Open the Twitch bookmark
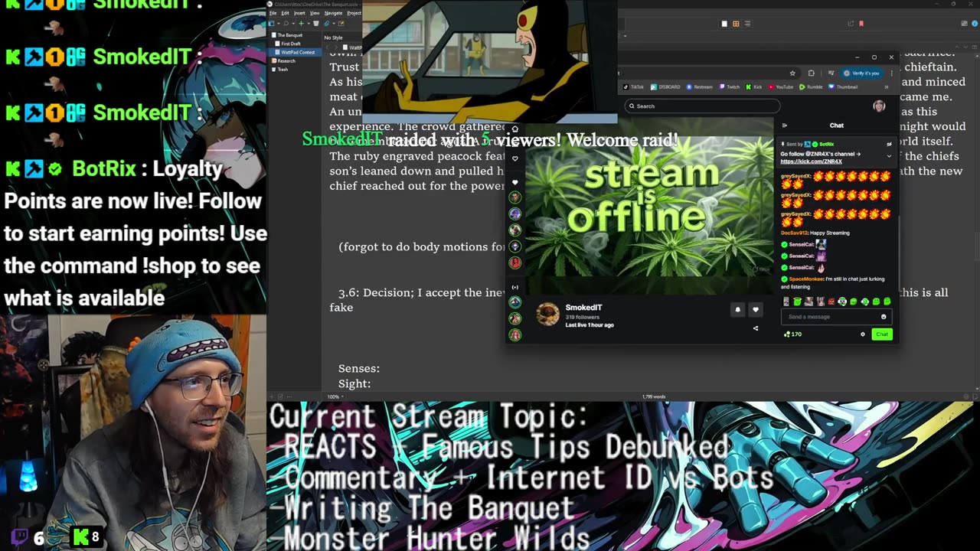Screen dimensions: 980x551 click(729, 87)
